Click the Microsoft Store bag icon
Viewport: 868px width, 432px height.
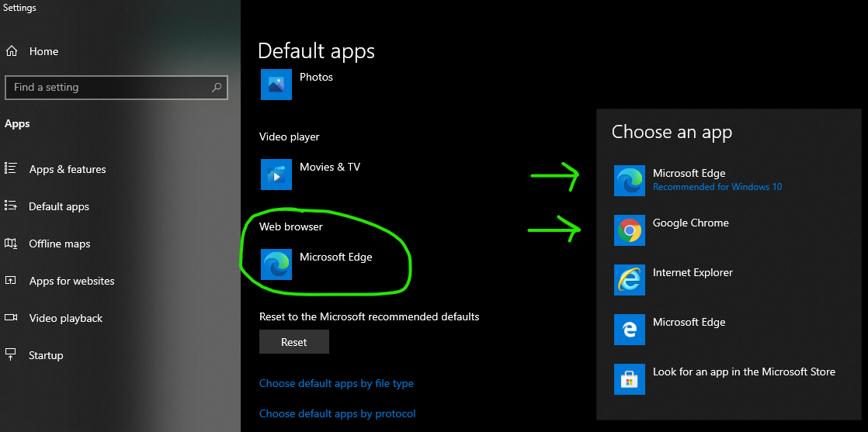coord(630,379)
